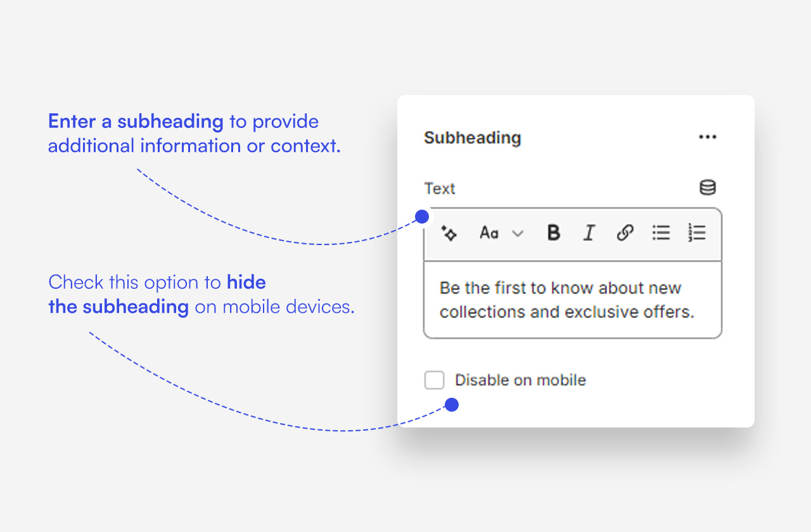The image size is (811, 532).
Task: Focus the subheading rich text editor box
Action: (x=572, y=300)
